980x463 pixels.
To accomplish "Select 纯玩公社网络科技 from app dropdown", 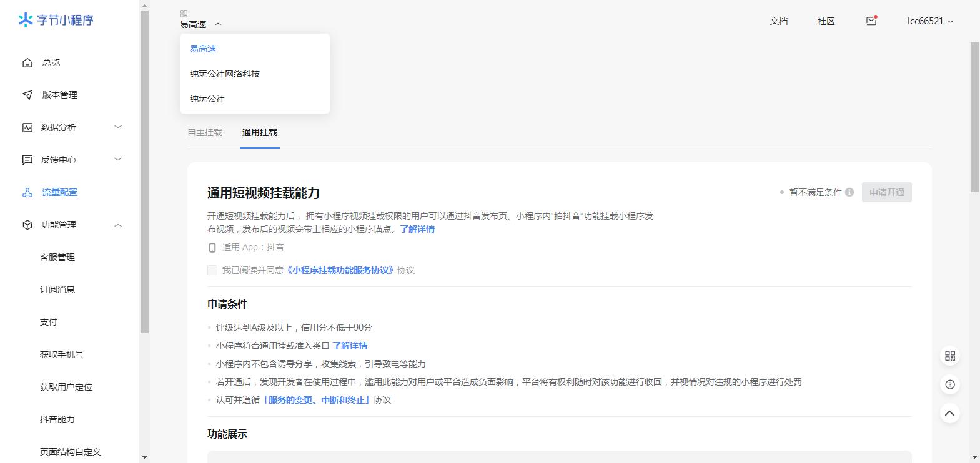I will click(x=225, y=74).
